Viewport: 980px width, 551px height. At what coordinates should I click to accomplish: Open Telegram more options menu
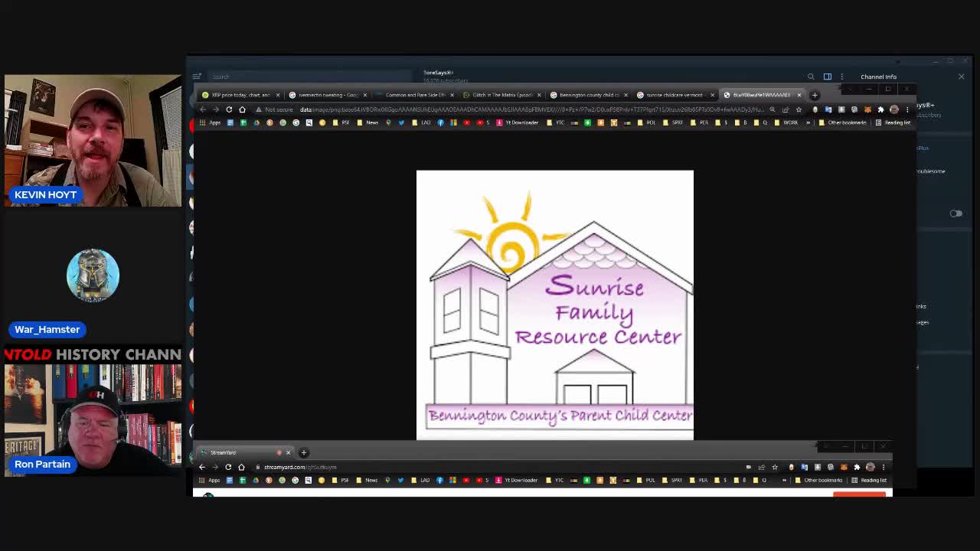842,77
